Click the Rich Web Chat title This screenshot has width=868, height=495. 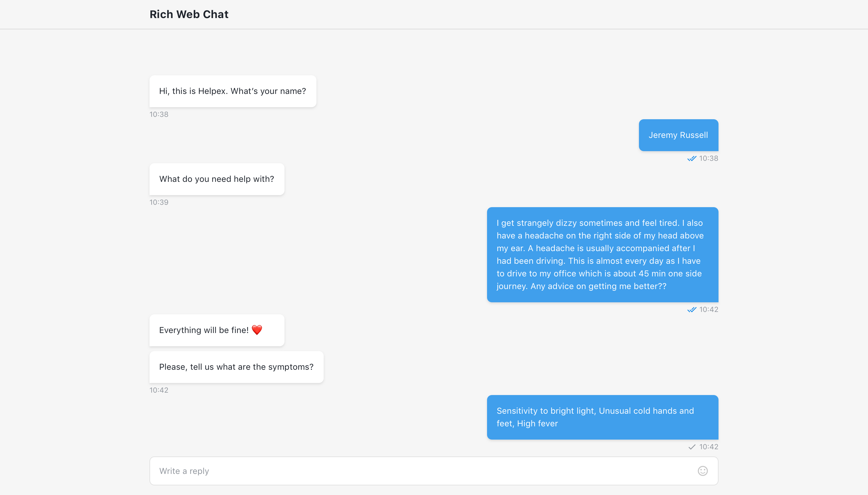point(189,14)
